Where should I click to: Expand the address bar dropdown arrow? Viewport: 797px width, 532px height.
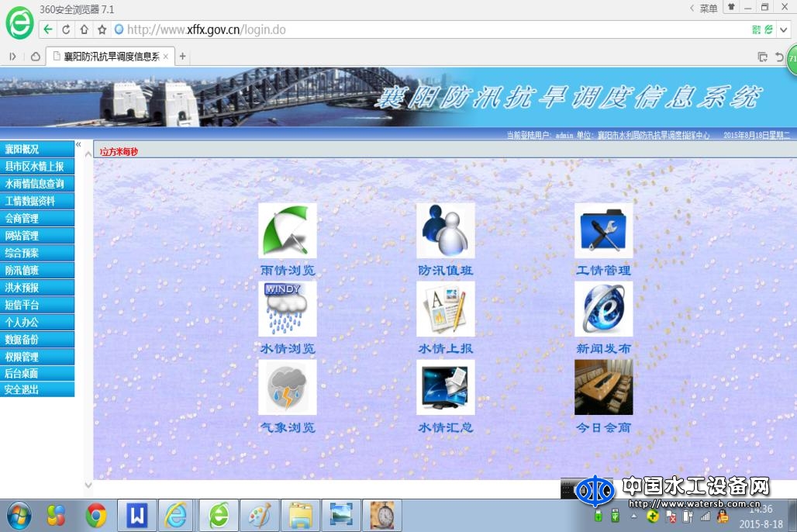tap(783, 29)
